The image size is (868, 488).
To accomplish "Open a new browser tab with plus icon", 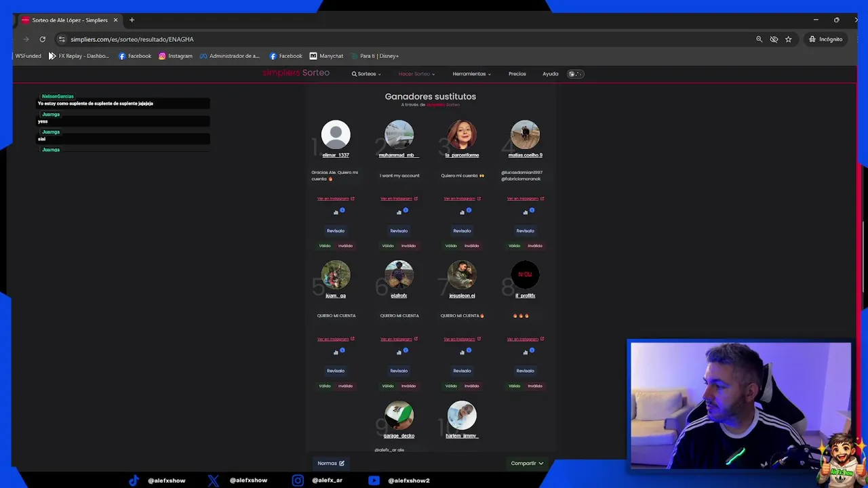I will pyautogui.click(x=132, y=20).
